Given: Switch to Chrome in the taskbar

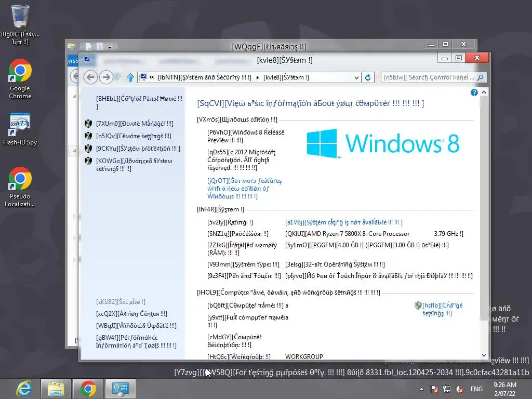Looking at the screenshot, I should [x=88, y=389].
